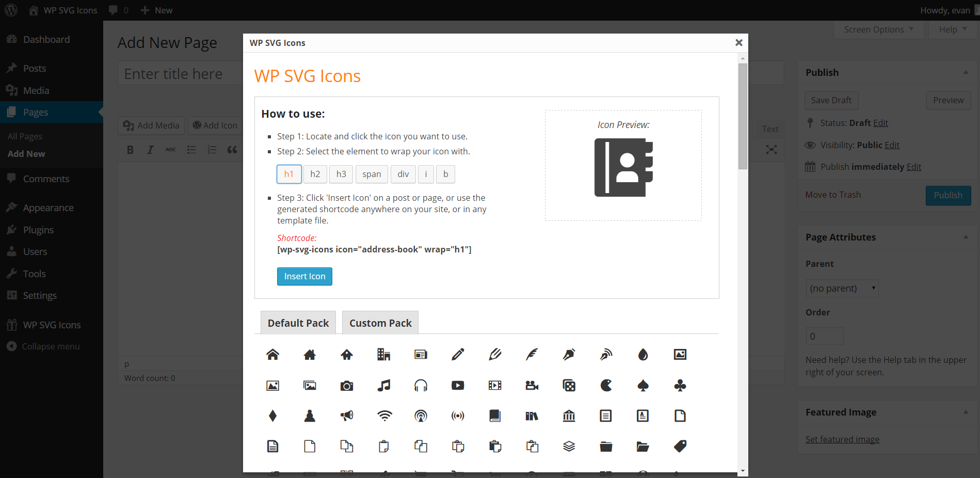The image size is (980, 478).
Task: Open the Parent page dropdown
Action: pyautogui.click(x=842, y=288)
